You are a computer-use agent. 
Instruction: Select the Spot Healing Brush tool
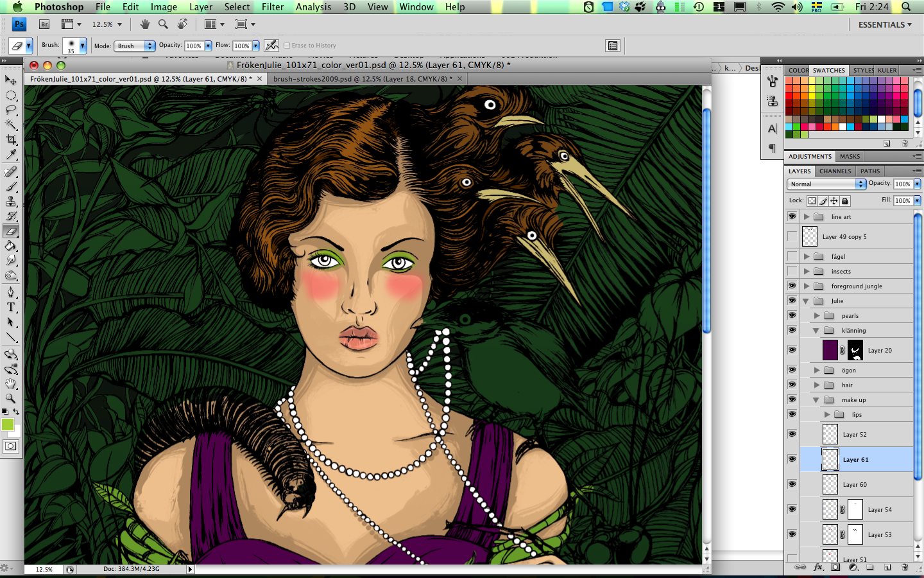(x=11, y=171)
